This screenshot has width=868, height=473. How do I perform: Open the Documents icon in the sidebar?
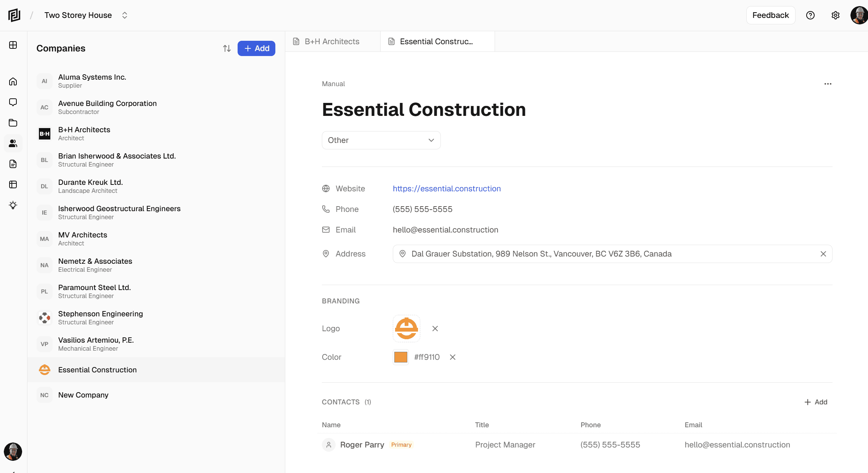[13, 164]
